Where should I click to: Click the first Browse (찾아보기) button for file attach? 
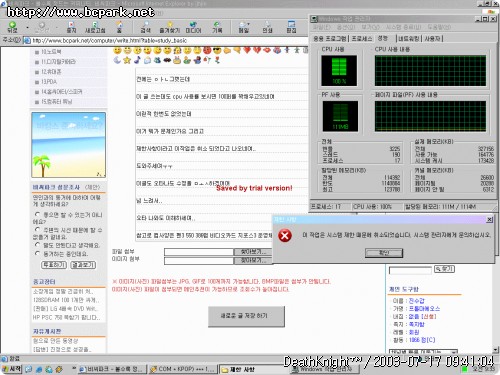point(253,252)
